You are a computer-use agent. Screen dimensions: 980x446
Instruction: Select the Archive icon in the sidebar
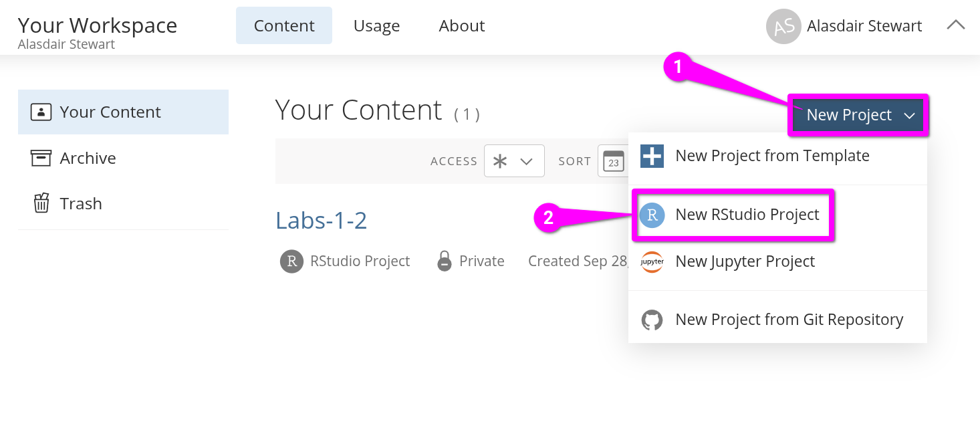tap(41, 158)
